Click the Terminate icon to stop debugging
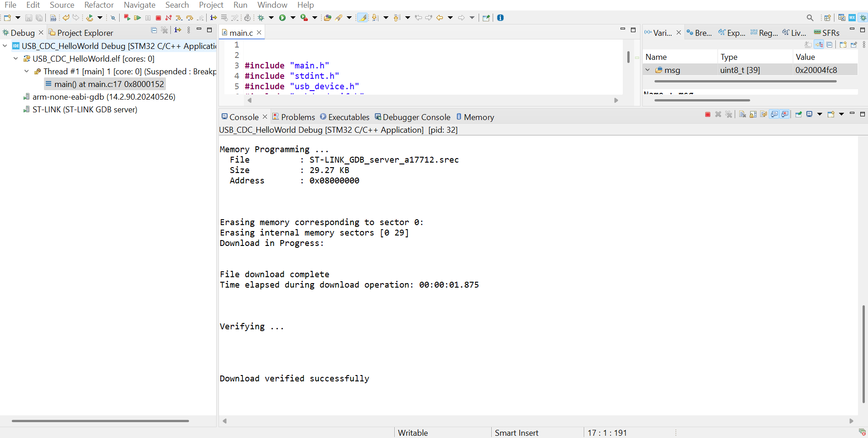The width and height of the screenshot is (868, 438). 158,18
